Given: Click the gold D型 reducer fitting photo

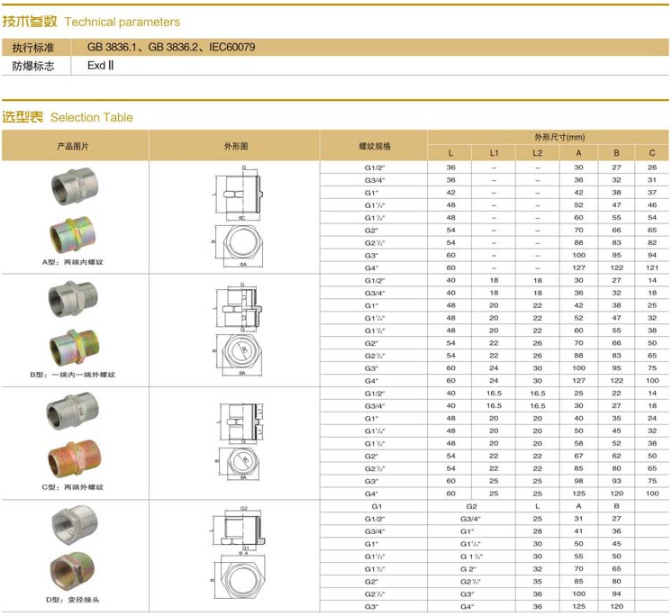Looking at the screenshot, I should click(x=73, y=574).
